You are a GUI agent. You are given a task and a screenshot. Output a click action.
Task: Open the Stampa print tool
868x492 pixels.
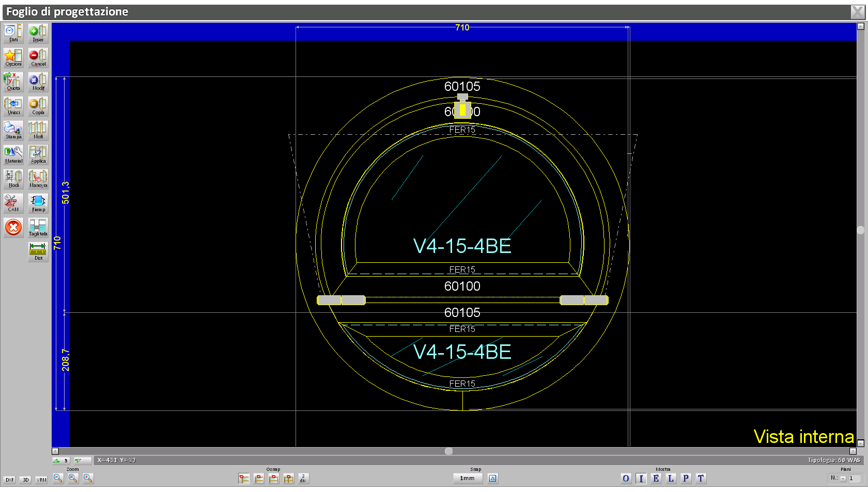(13, 131)
